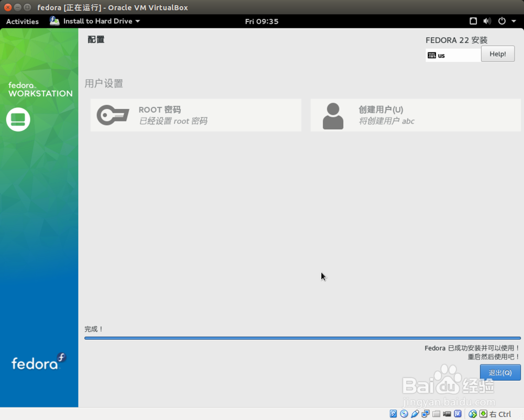The image size is (524, 420).
Task: Expand the top bar system menu arrow
Action: point(514,21)
